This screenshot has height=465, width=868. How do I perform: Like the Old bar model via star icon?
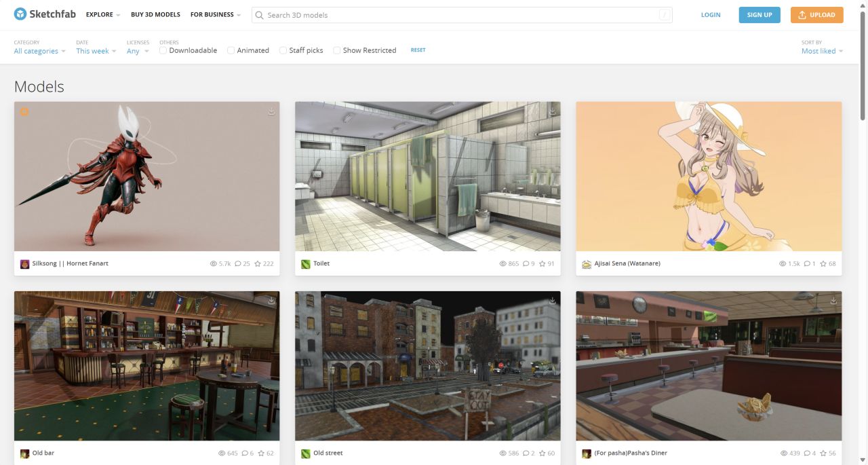(x=262, y=453)
